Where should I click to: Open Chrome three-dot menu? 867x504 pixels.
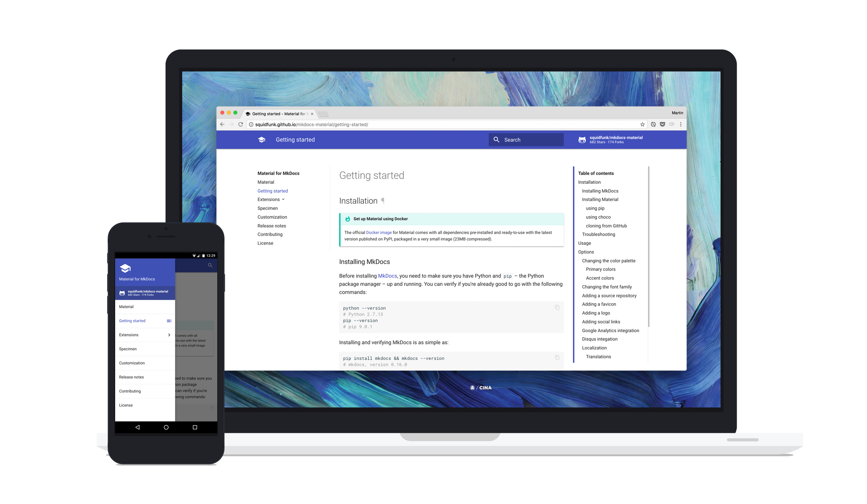[x=681, y=124]
